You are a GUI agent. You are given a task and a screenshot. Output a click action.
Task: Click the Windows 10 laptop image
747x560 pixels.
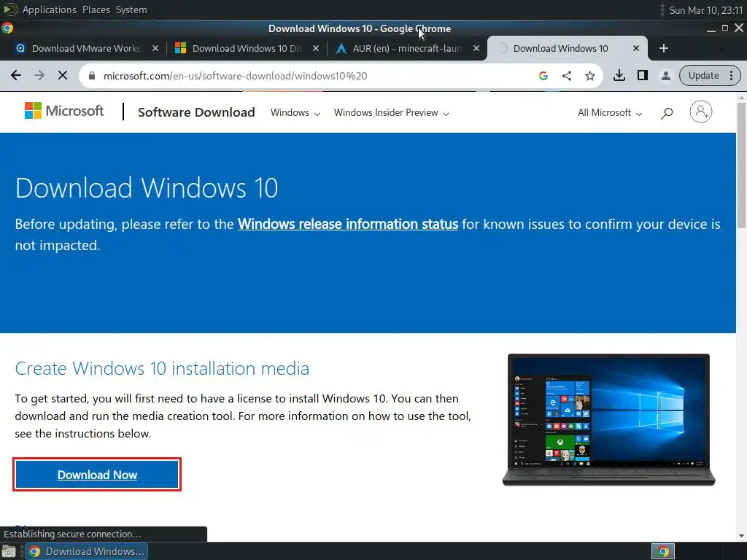click(609, 419)
